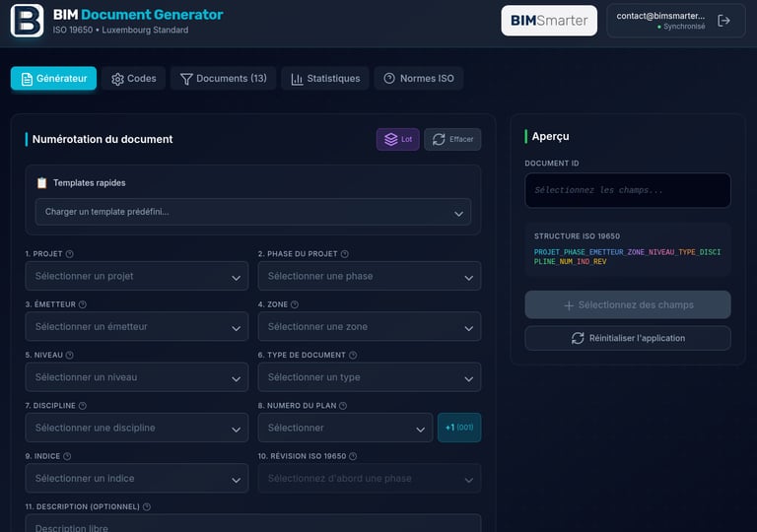Click the Sélectionnez d'abord une phase dropdown

tap(370, 479)
